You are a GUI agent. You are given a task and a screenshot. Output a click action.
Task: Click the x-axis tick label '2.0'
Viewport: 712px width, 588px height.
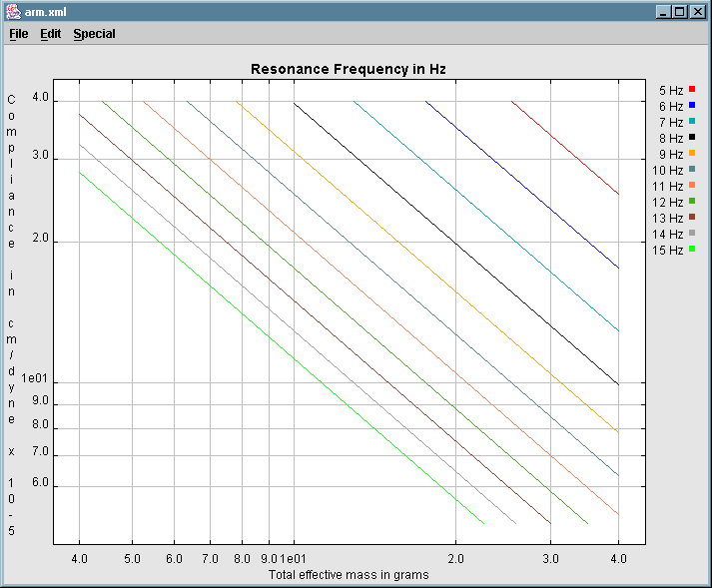[456, 558]
